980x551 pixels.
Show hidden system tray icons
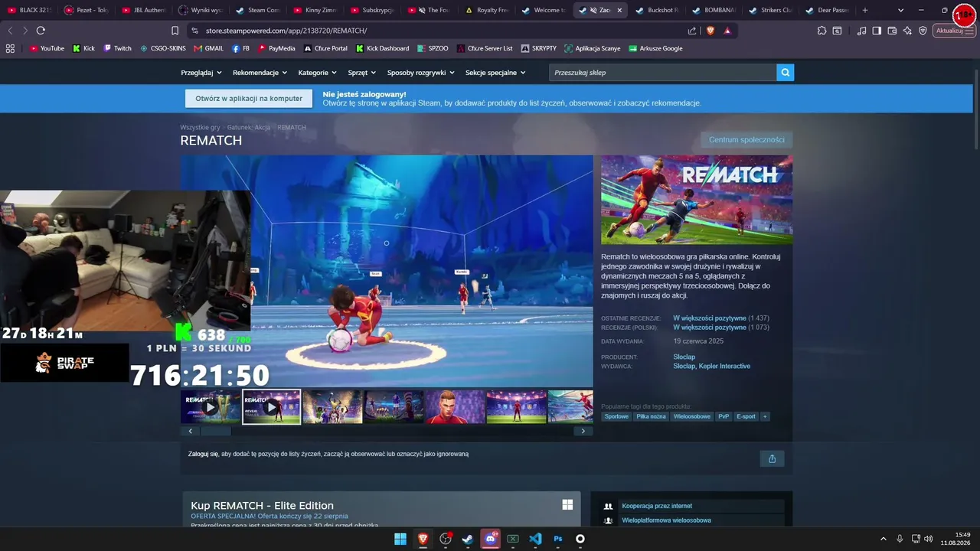coord(883,539)
